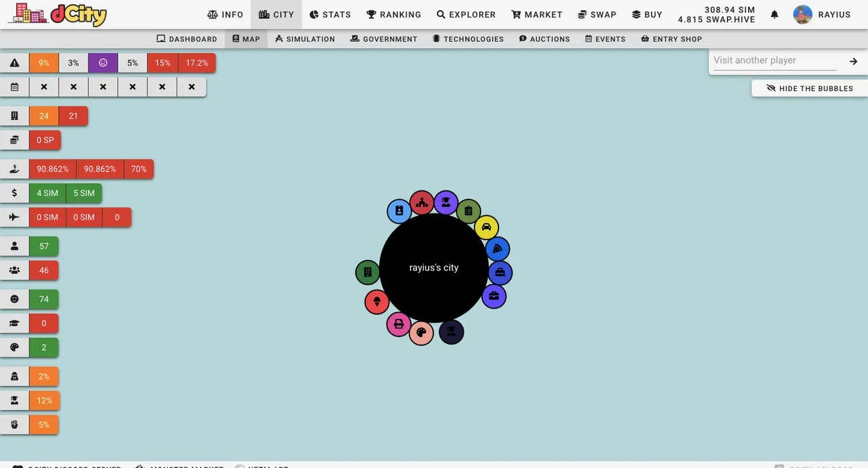
Task: Switch to the GOVERNMENT tab
Action: pyautogui.click(x=384, y=39)
